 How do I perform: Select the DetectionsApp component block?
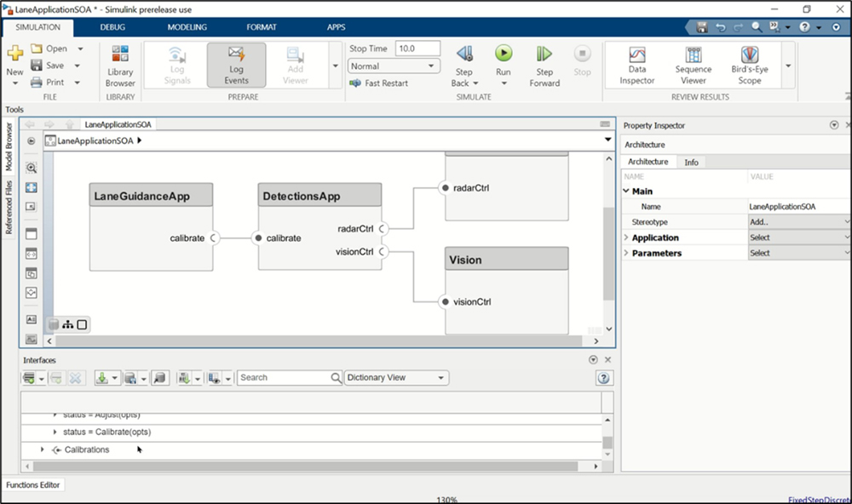(x=319, y=226)
